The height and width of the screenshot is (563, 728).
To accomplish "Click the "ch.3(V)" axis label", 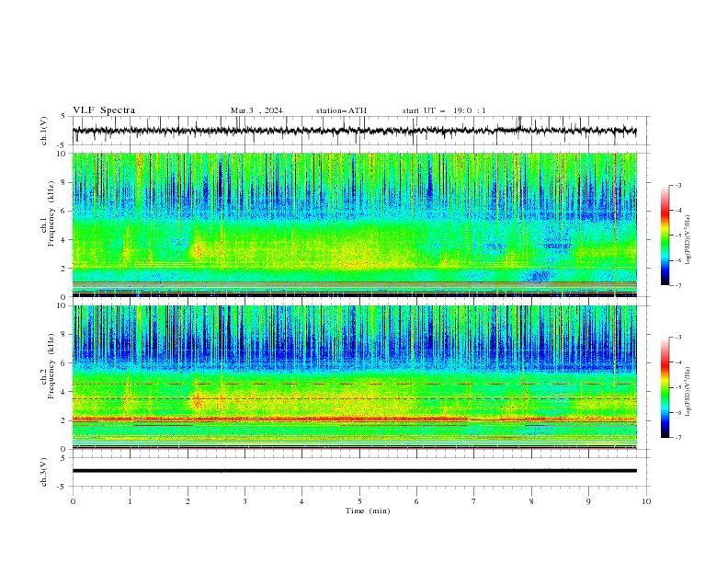I will (44, 472).
